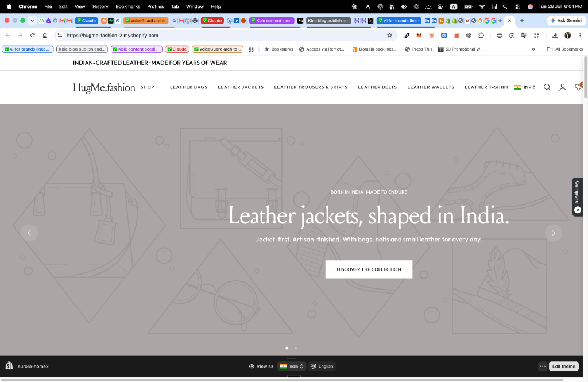The image size is (588, 382).
Task: Open the Extensions puzzle-piece menu
Action: 481,35
